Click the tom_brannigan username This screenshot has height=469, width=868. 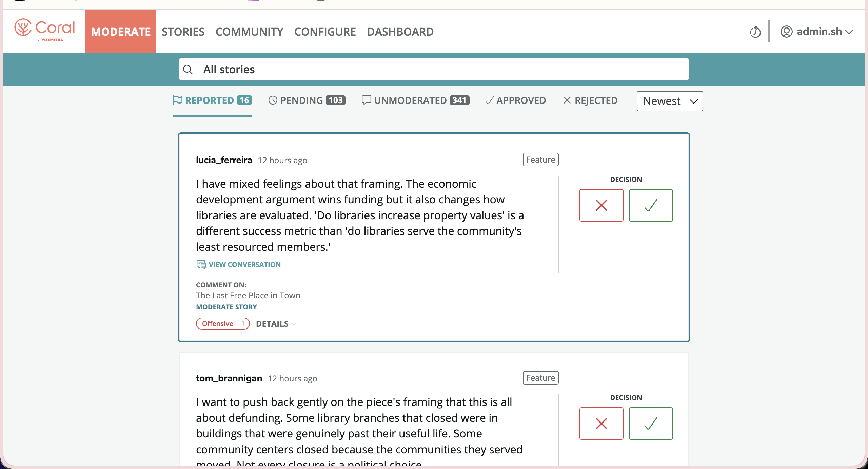[229, 378]
